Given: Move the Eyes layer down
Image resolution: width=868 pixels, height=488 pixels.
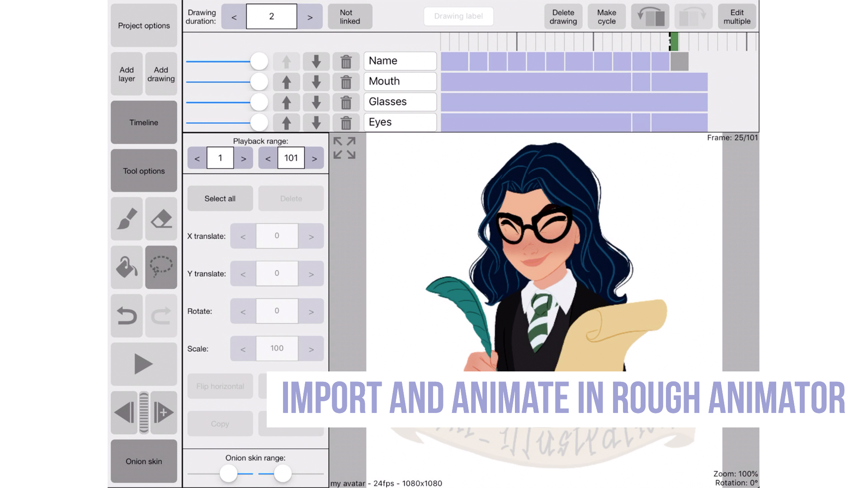Looking at the screenshot, I should point(316,122).
